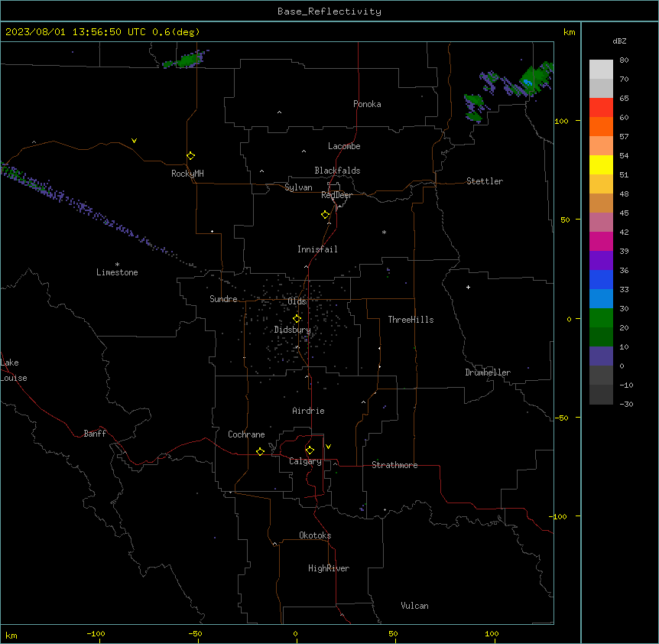Viewport: 659px width, 644px height.
Task: Click the white plus marker northwest of Drumheller
Action: click(x=468, y=287)
